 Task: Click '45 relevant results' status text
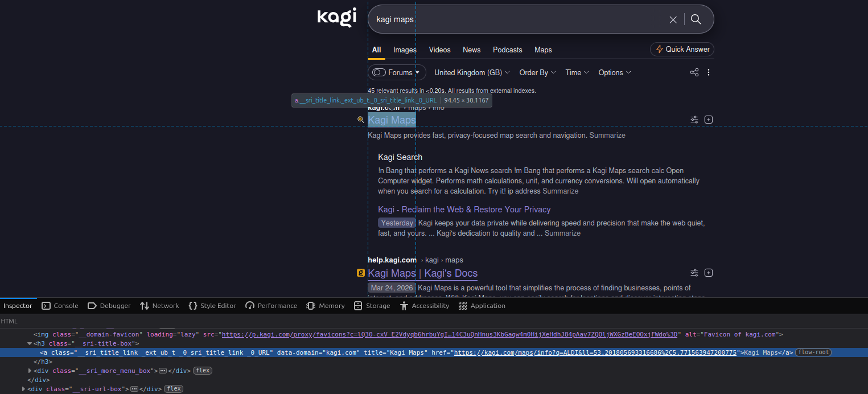tap(452, 91)
